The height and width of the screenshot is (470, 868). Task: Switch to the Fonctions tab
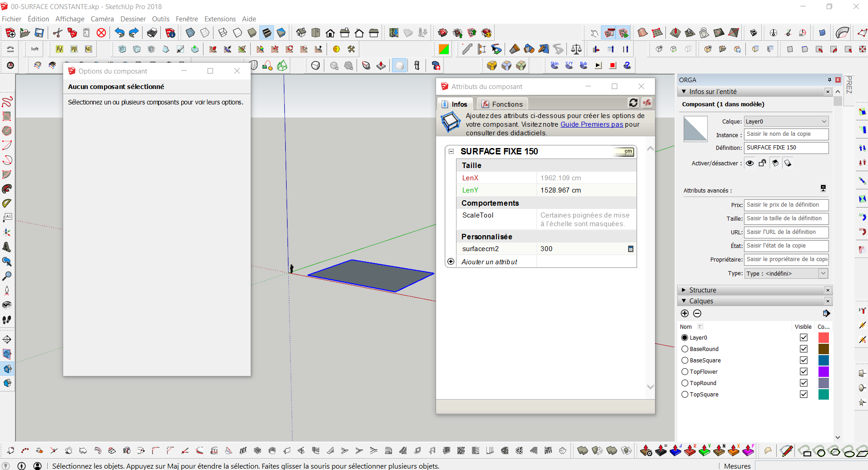[x=502, y=104]
